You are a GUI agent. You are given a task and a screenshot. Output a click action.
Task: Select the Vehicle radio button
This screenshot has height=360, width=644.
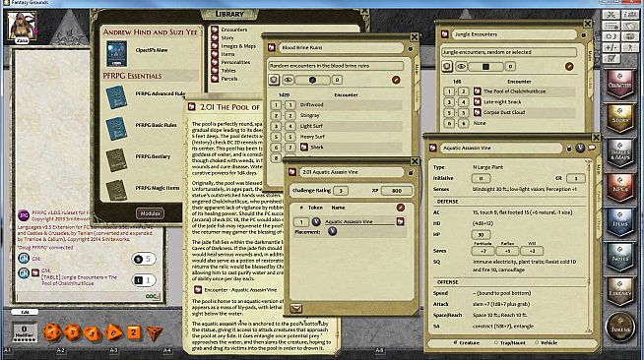pos(537,342)
